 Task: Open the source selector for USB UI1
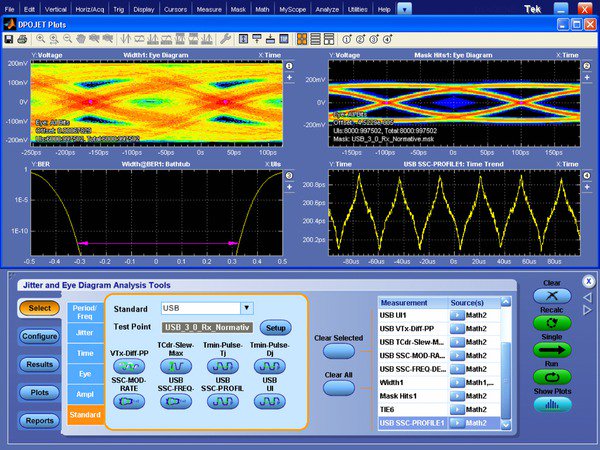[x=456, y=316]
